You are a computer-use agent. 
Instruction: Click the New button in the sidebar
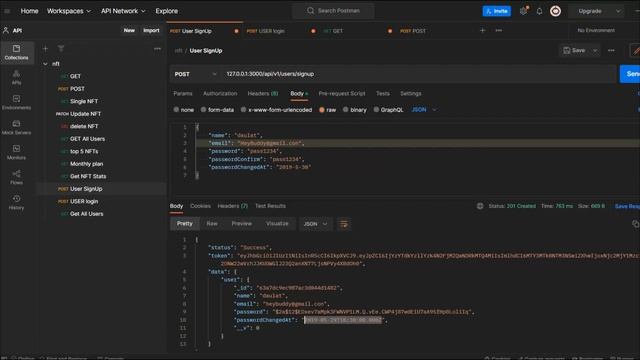129,31
